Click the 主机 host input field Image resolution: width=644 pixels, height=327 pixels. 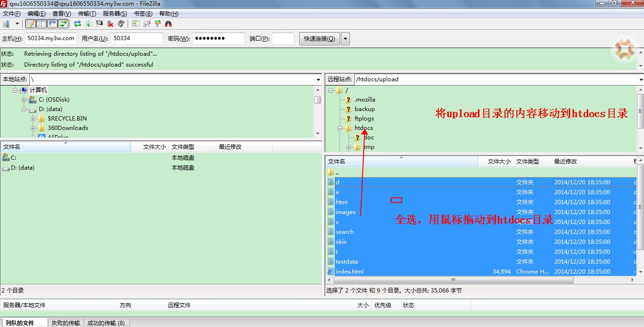51,39
